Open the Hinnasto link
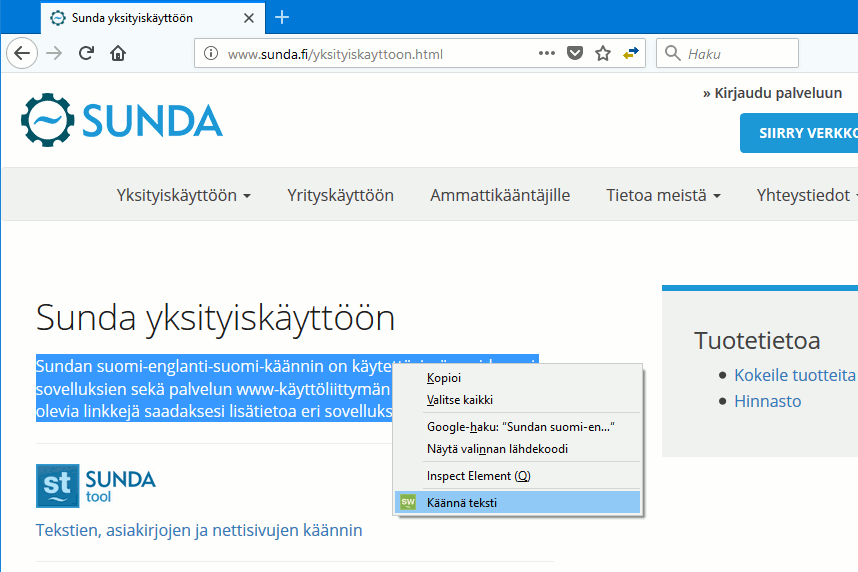The height and width of the screenshot is (572, 858). [767, 401]
